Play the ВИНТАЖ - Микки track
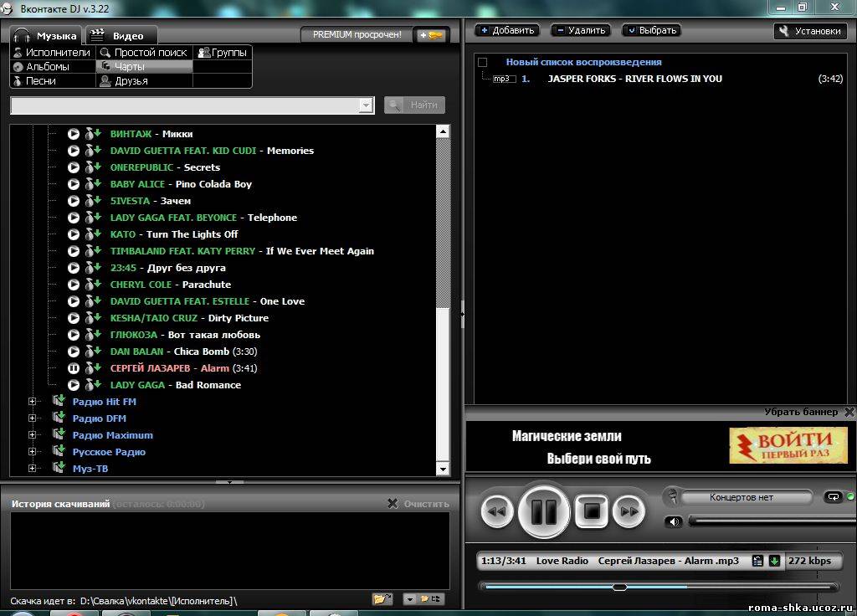The height and width of the screenshot is (616, 857). tap(74, 134)
